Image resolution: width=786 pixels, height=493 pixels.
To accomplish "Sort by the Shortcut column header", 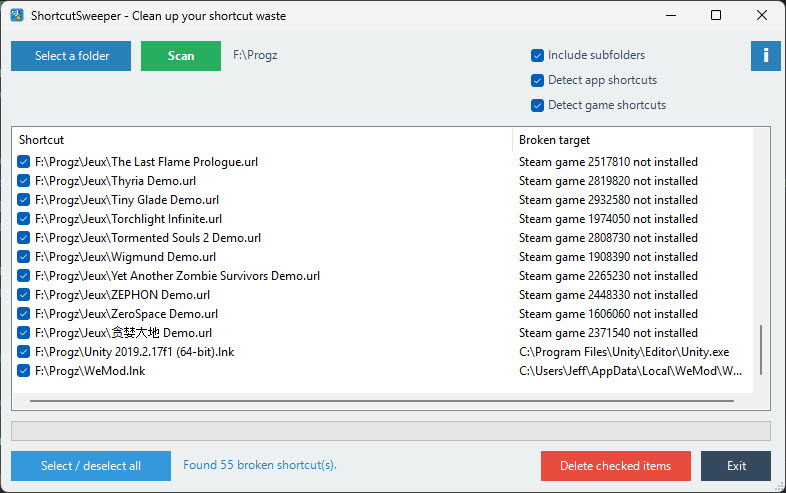I will coord(260,140).
